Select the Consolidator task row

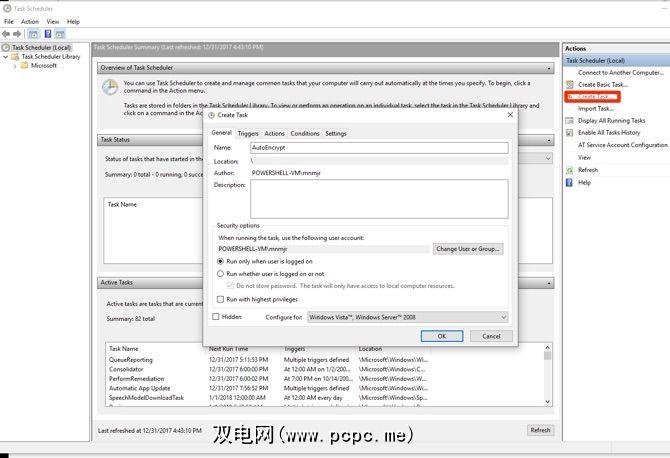[268, 369]
